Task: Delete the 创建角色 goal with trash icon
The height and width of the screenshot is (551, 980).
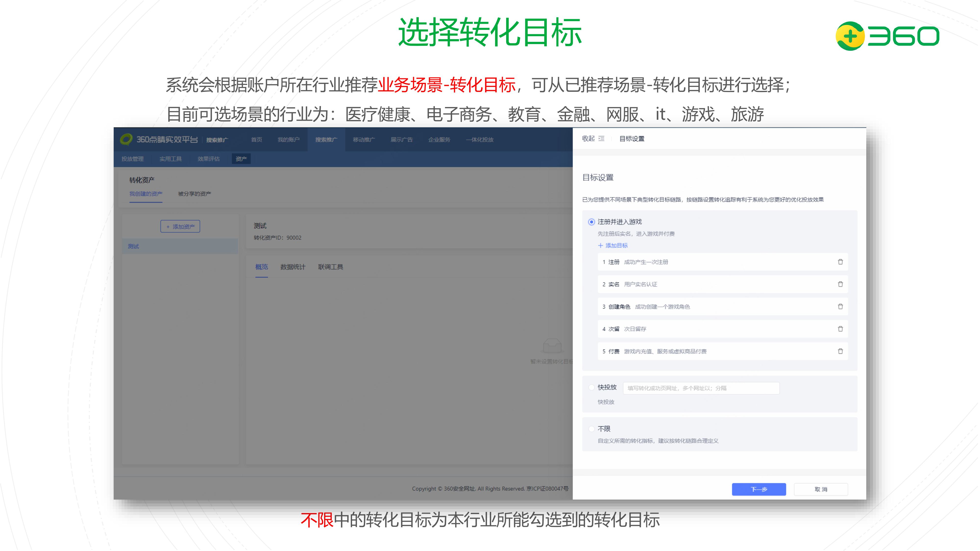Action: tap(840, 307)
